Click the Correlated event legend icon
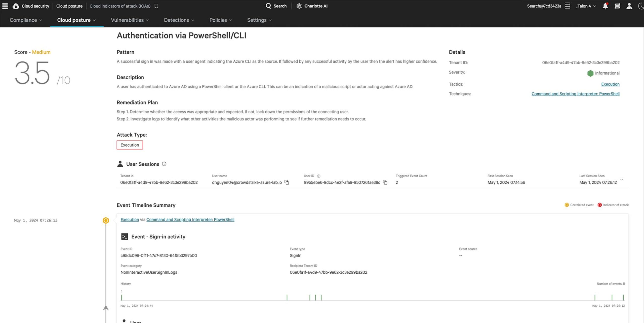 [x=567, y=205]
